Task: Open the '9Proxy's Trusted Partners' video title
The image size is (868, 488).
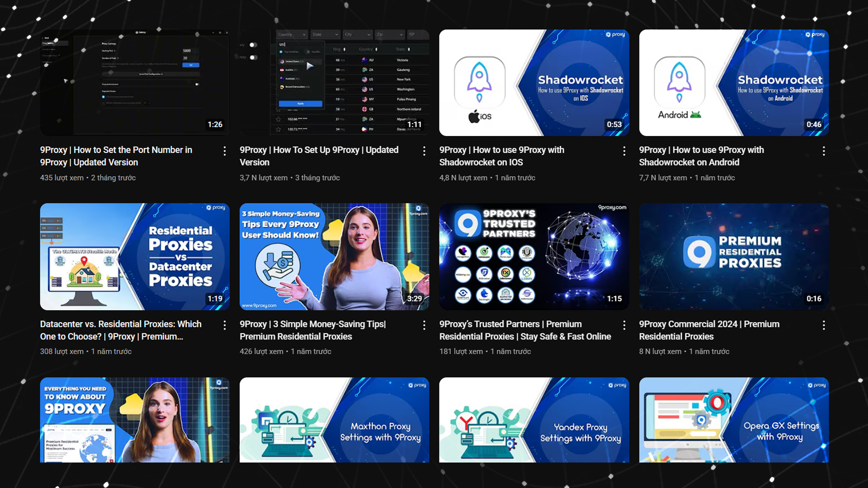Action: (525, 330)
